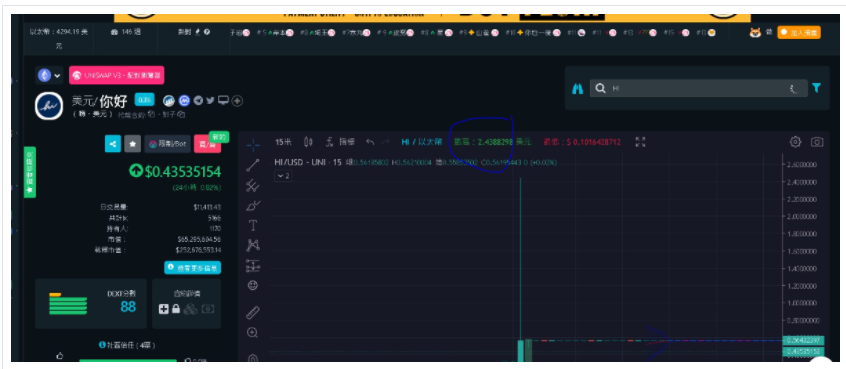This screenshot has width=846, height=369.
Task: Select the trend line drawing tool
Action: pos(253,166)
